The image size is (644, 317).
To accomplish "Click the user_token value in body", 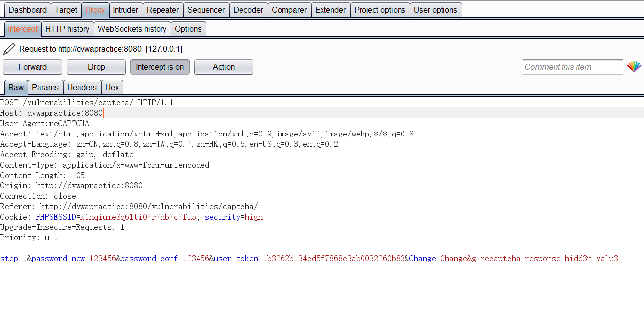I will coord(334,259).
